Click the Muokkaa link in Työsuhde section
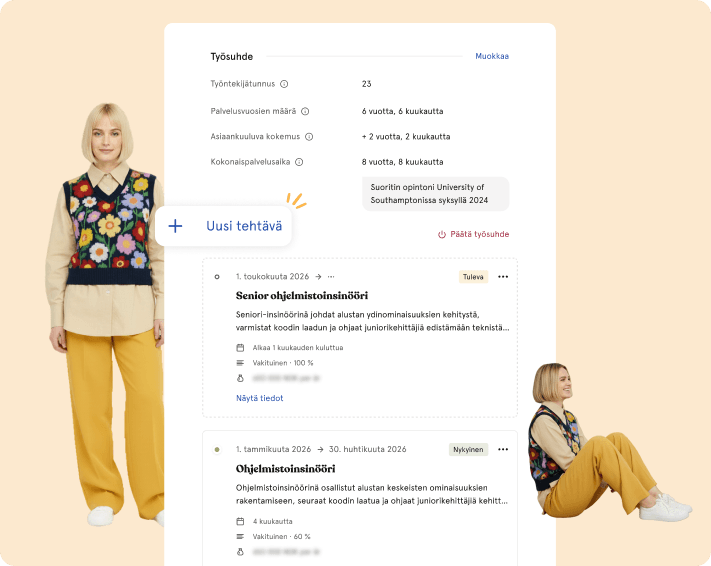This screenshot has height=566, width=711. click(492, 57)
